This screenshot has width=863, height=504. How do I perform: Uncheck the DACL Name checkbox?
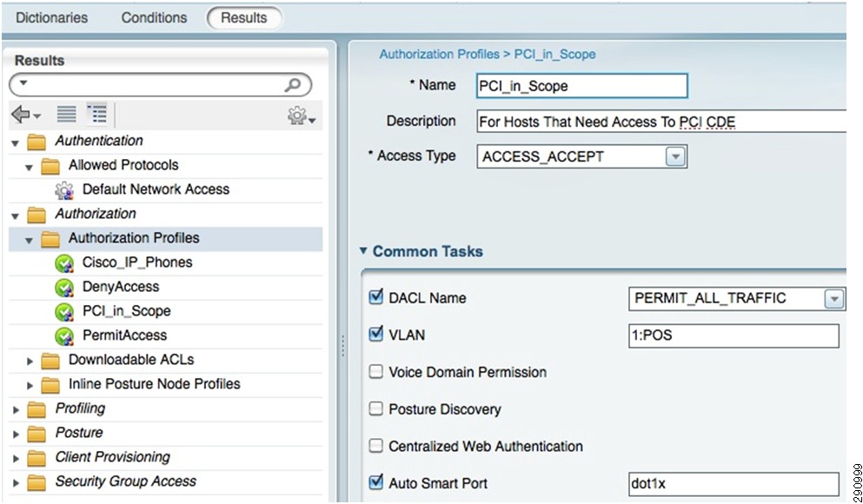tap(376, 297)
